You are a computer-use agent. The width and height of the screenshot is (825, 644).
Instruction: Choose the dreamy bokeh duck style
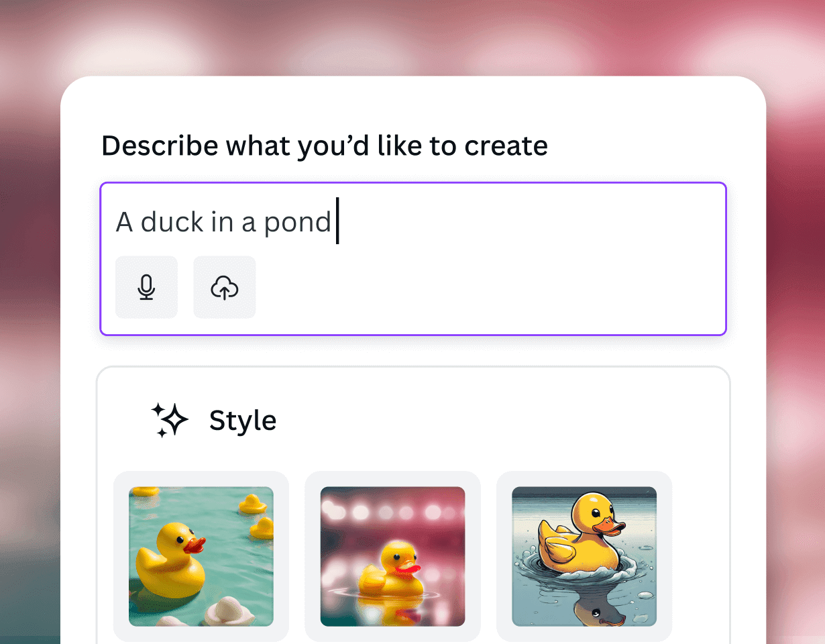392,557
